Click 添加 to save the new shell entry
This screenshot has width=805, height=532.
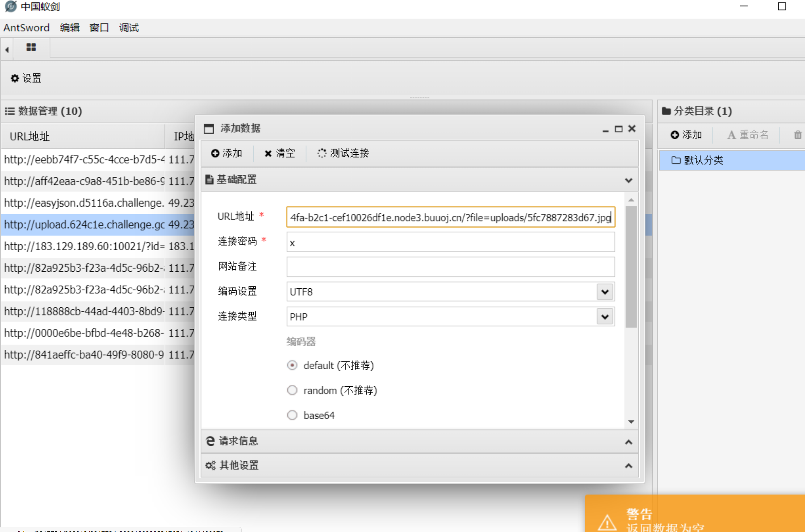point(227,153)
